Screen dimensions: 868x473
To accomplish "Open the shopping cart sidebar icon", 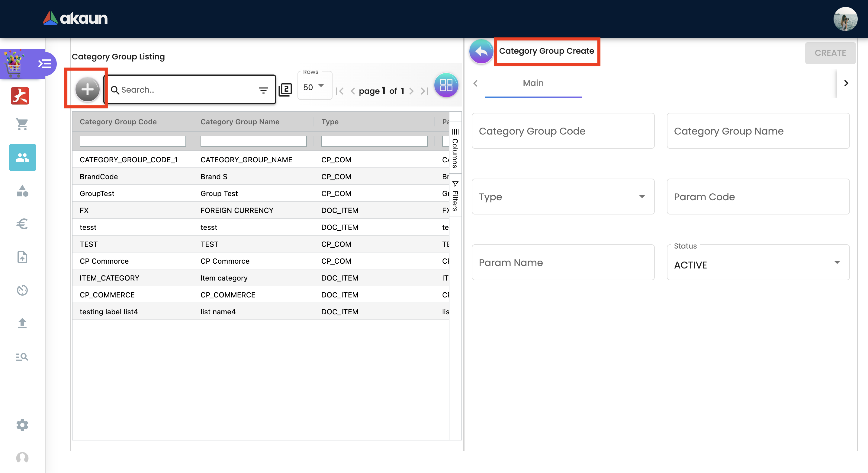I will (x=22, y=124).
